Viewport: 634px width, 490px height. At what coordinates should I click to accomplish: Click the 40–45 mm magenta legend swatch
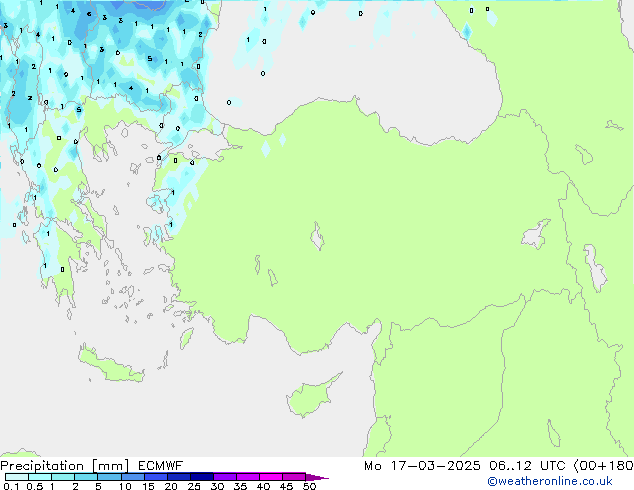(271, 477)
